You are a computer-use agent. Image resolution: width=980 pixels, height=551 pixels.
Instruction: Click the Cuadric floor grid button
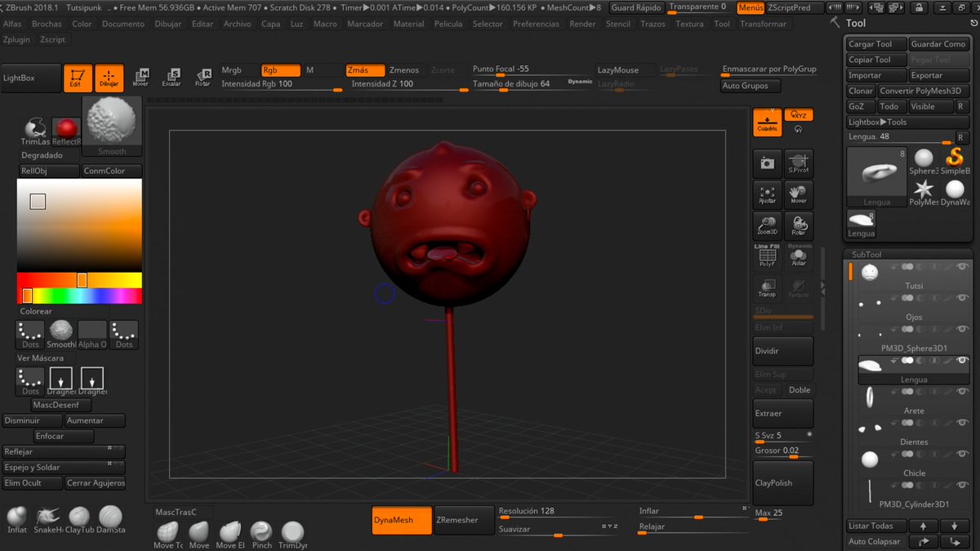tap(767, 122)
